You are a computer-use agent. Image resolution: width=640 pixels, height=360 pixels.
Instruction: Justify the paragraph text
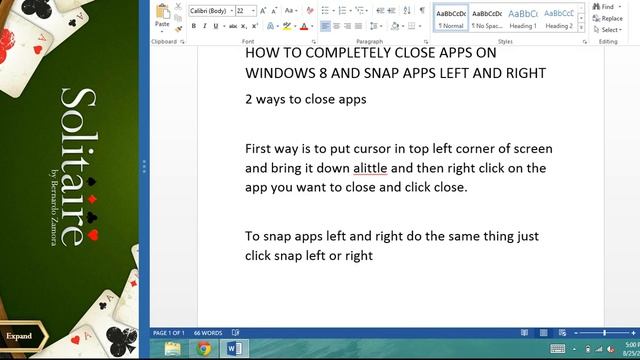(358, 26)
